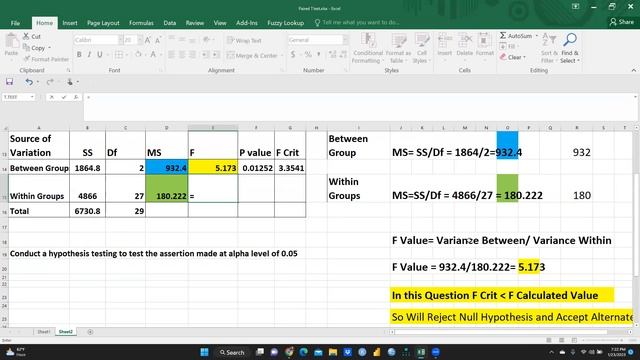640x360 pixels.
Task: Click the Accounting dollar format icon
Action: tap(293, 54)
